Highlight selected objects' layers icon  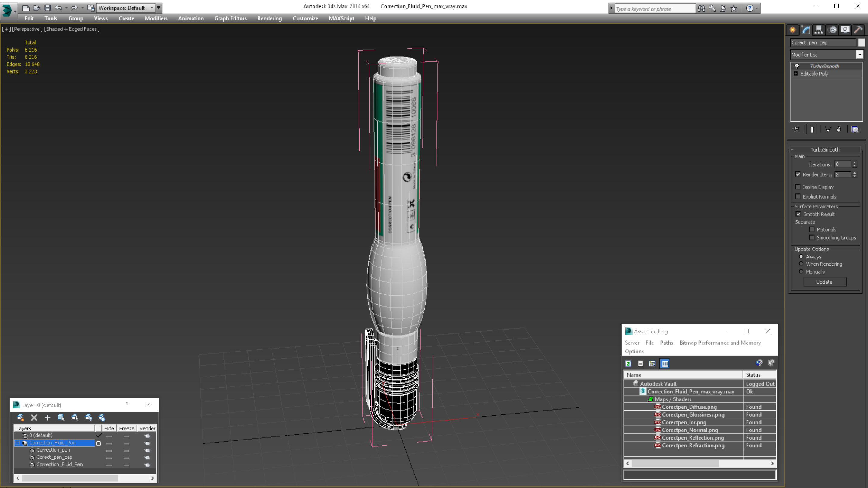[x=75, y=418]
